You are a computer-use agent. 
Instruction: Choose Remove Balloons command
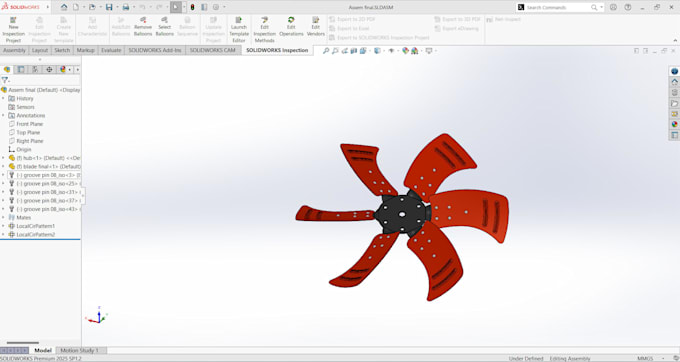pos(143,26)
